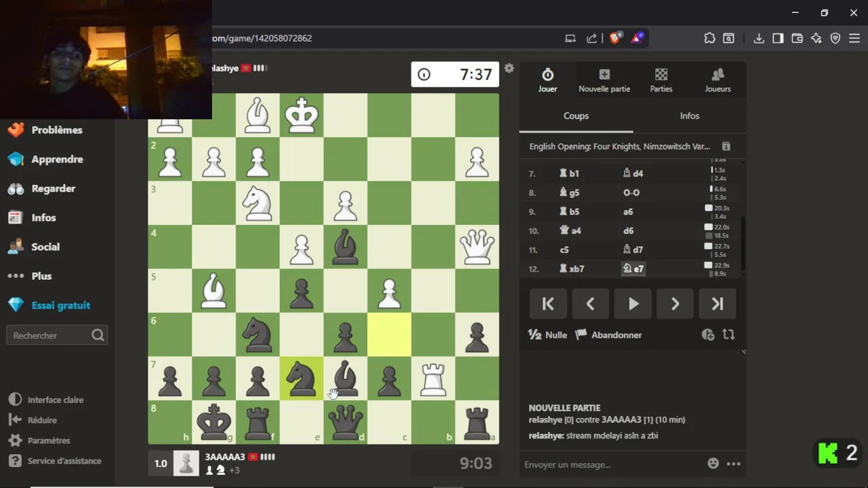This screenshot has height=488, width=868.
Task: Open browser hamburger main menu
Action: tap(854, 39)
